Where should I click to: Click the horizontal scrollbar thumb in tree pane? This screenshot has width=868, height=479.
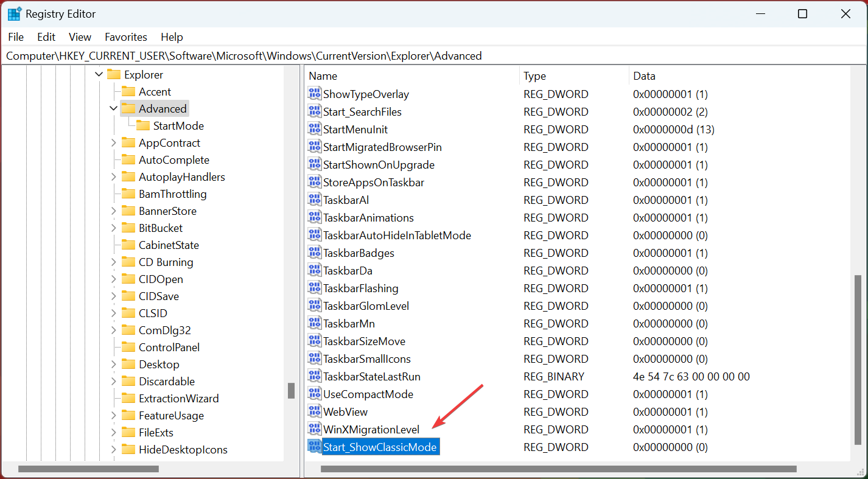(x=88, y=469)
